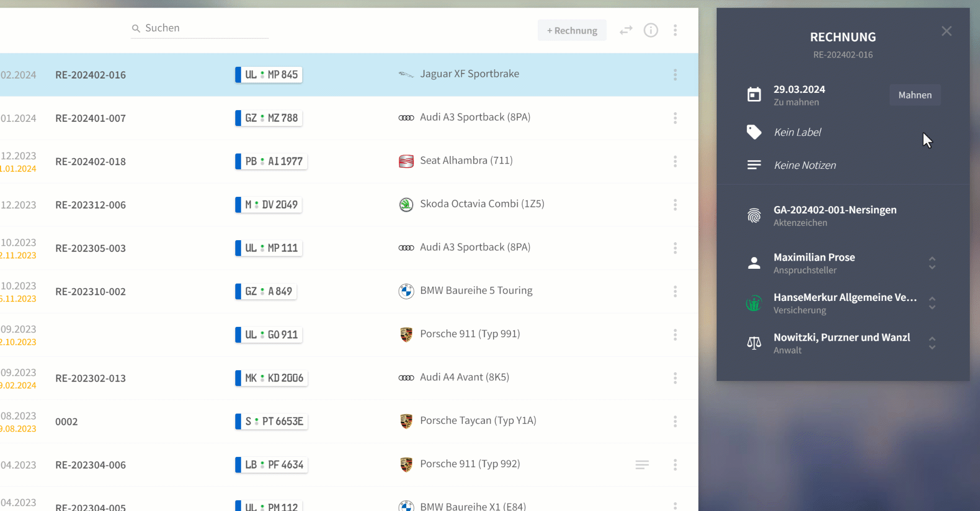Click license plate GZ MZ 788
980x511 pixels.
click(268, 118)
